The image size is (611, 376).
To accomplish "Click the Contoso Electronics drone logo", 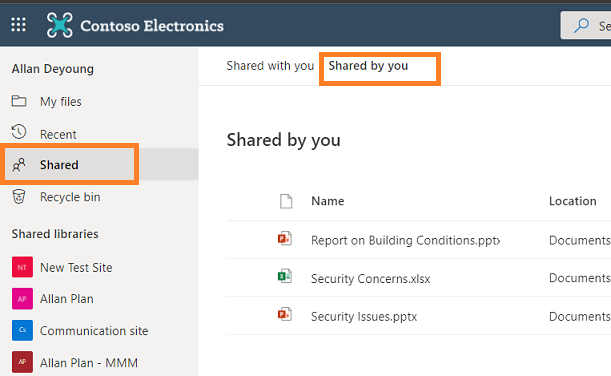I will (59, 25).
